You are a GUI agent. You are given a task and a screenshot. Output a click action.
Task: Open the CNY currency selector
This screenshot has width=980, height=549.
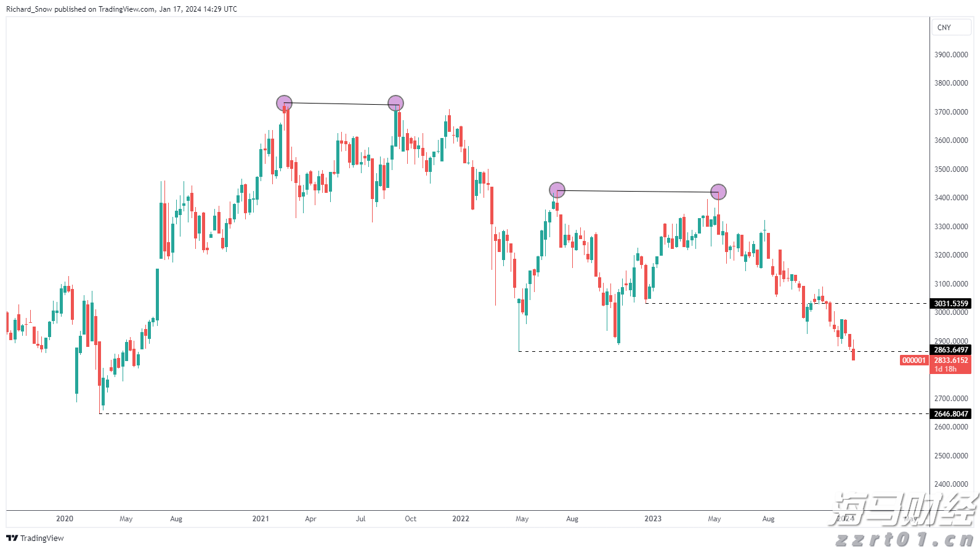(x=950, y=27)
